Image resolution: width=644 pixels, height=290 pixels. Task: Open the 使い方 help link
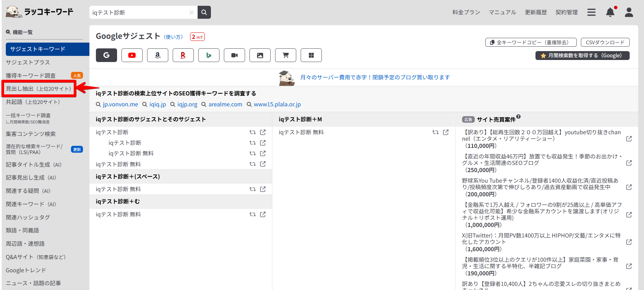pos(173,37)
